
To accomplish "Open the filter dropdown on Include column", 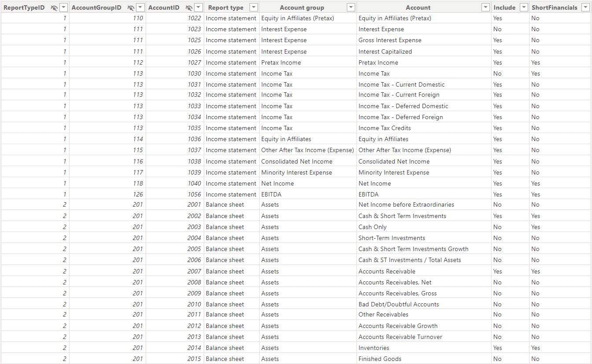I will (524, 7).
